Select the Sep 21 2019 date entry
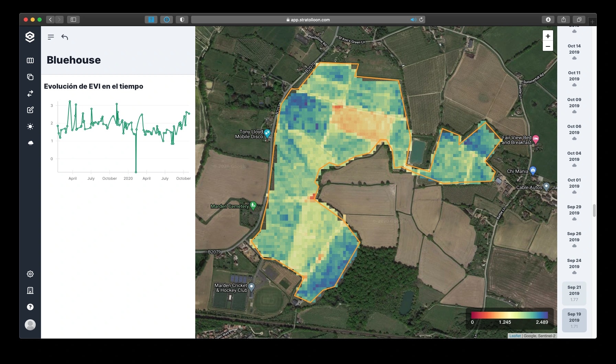Viewport: 616px width, 364px height. [574, 294]
